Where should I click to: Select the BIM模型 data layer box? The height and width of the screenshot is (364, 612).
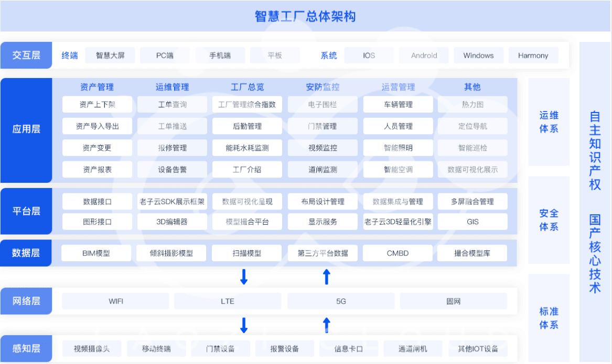click(96, 253)
